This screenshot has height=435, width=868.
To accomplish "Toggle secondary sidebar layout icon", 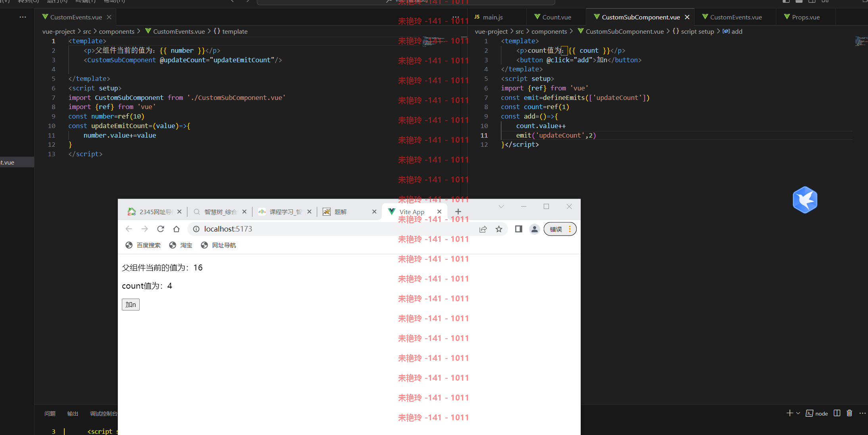I will tap(812, 2).
